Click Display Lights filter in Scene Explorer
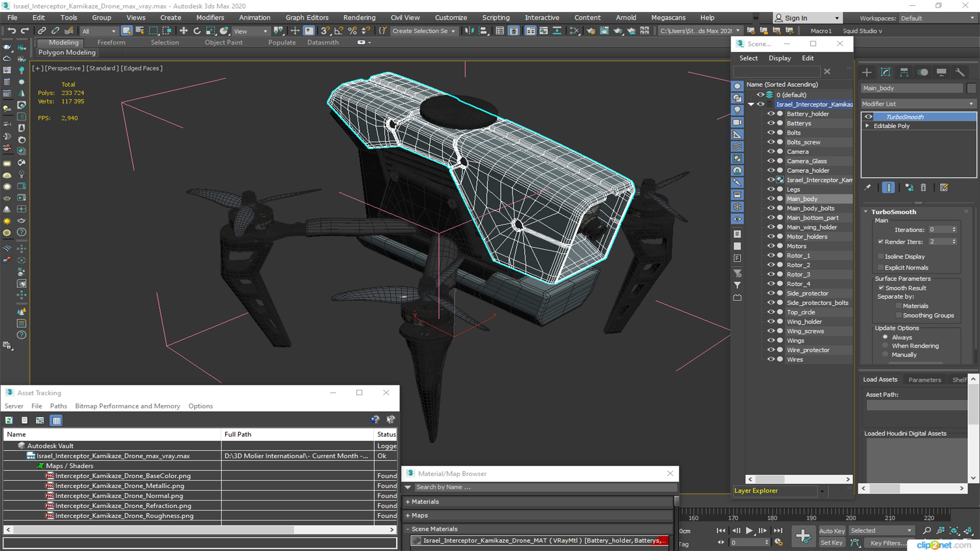Image resolution: width=980 pixels, height=551 pixels. 738,110
